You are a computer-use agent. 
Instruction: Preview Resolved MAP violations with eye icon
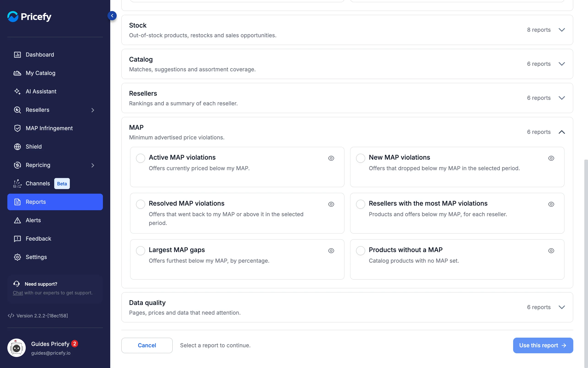pos(331,204)
